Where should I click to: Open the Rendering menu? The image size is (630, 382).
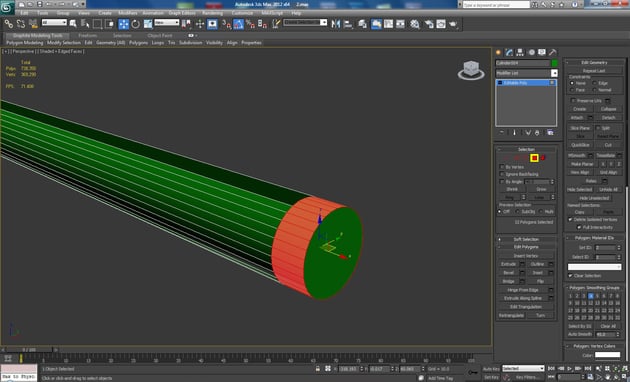[x=212, y=13]
